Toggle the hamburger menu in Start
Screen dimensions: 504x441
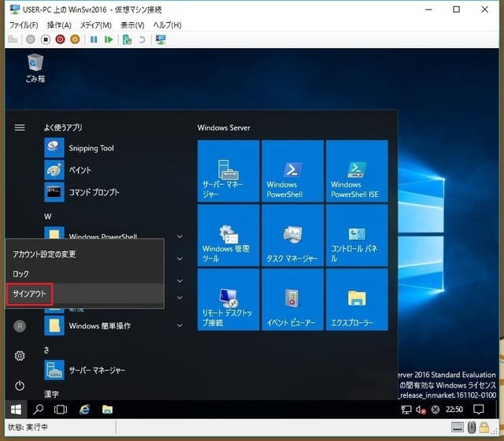point(20,128)
